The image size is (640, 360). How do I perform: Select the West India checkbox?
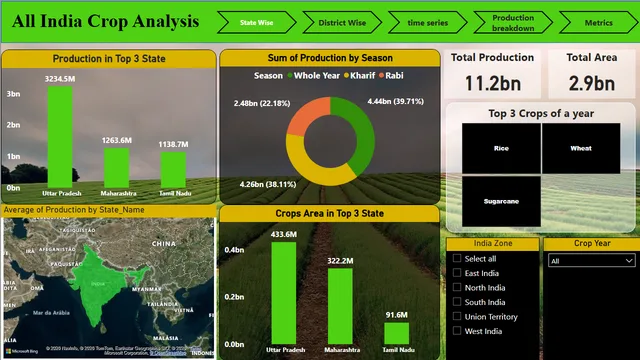[457, 331]
